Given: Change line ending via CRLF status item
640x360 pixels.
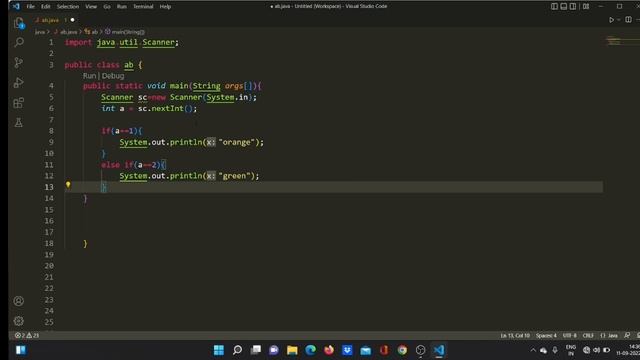Looking at the screenshot, I should point(588,336).
